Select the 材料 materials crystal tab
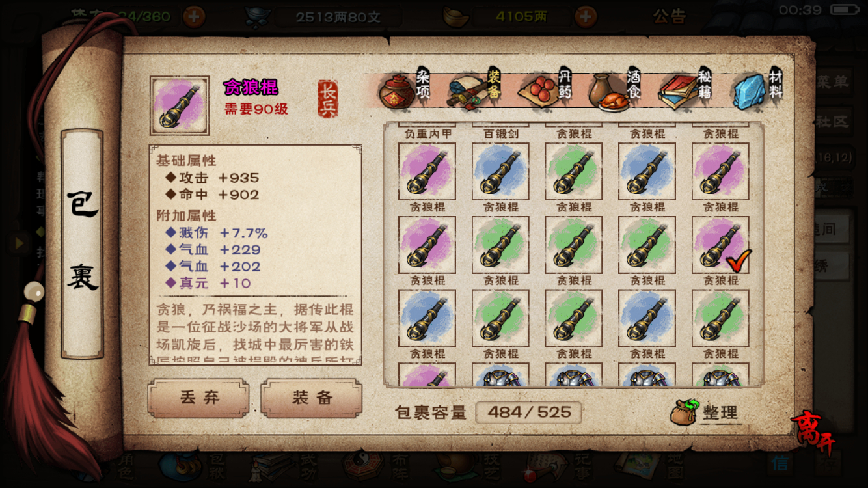This screenshot has width=868, height=488. pos(757,90)
